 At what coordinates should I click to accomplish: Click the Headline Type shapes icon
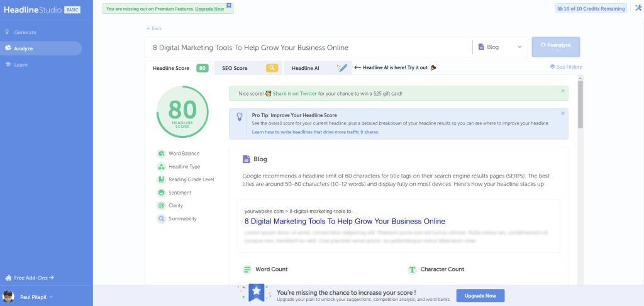click(x=161, y=167)
